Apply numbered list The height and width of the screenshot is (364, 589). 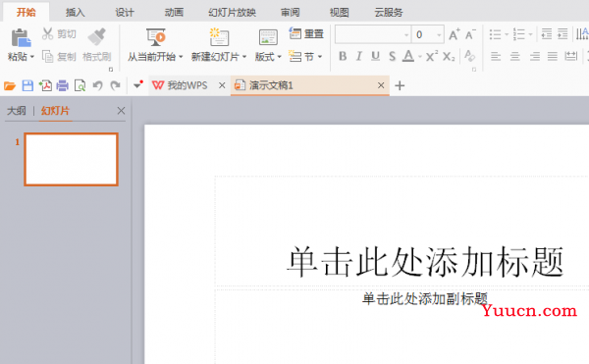click(519, 34)
